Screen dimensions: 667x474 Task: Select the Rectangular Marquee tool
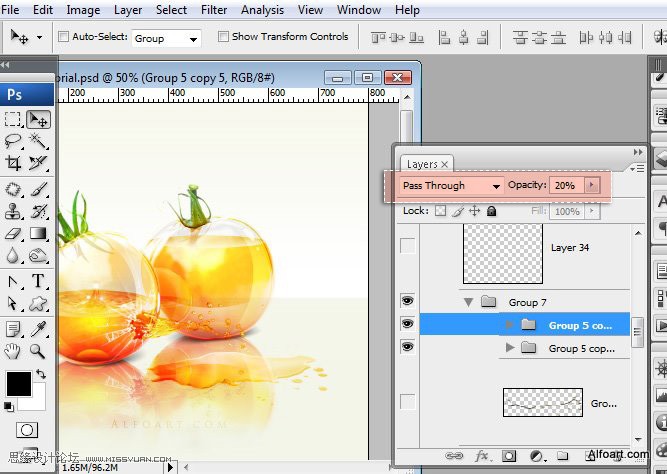(13, 119)
